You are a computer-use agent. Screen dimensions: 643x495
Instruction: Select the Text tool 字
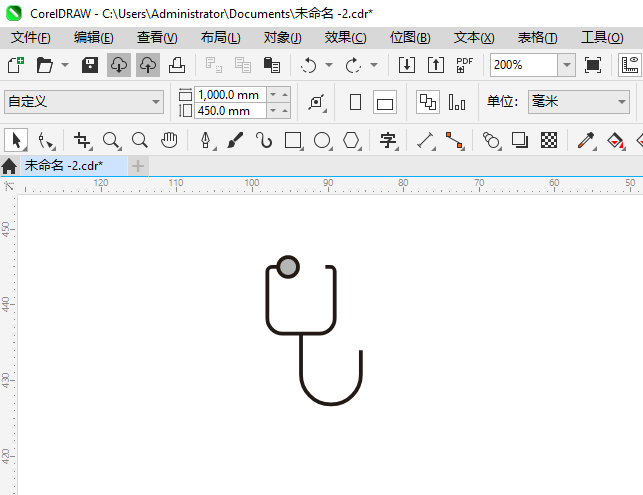(388, 140)
